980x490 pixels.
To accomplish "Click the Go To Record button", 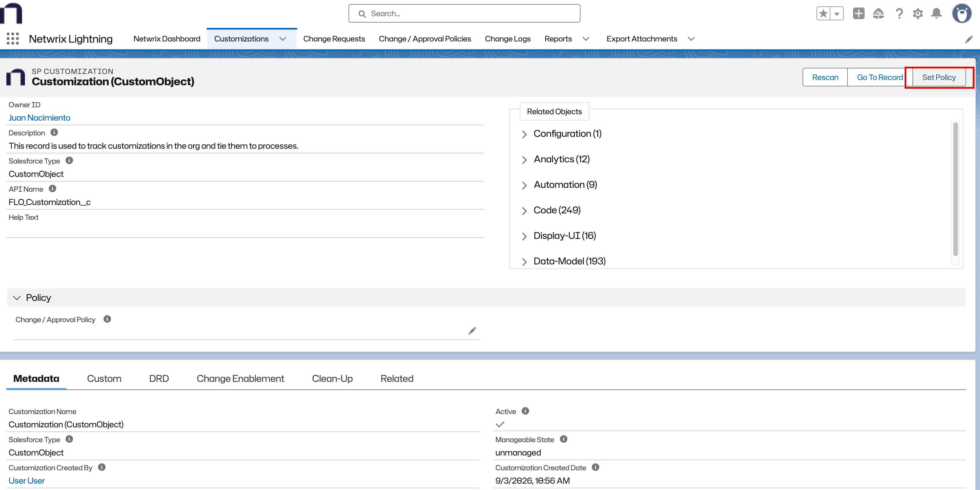I will [880, 77].
